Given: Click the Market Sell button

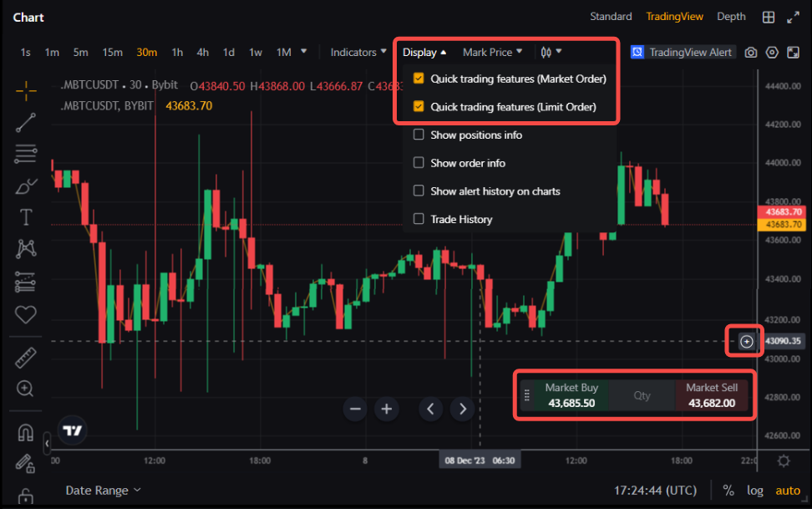Looking at the screenshot, I should tap(711, 395).
